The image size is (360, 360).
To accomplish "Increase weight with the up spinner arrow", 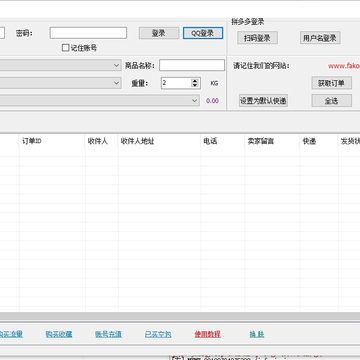I will tap(195, 81).
